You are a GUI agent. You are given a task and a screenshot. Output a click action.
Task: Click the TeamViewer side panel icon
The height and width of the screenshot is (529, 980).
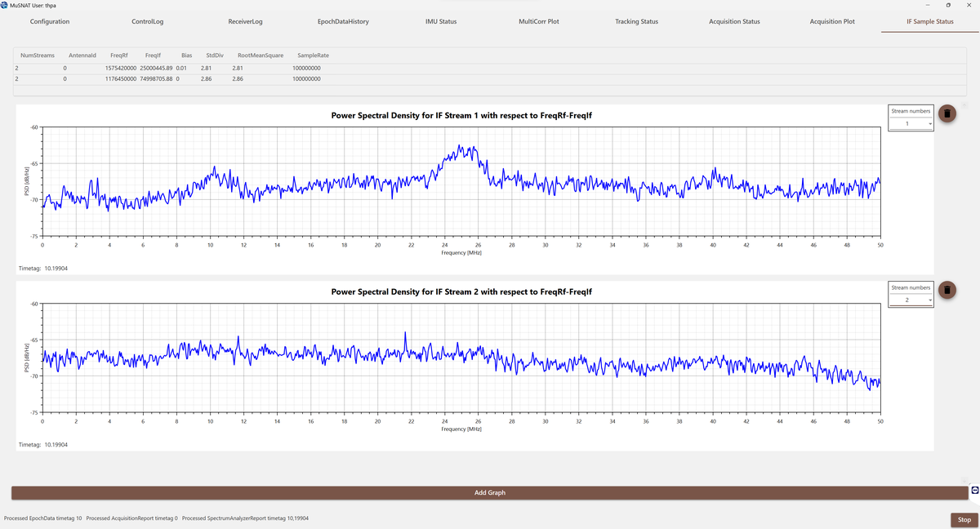[974, 490]
